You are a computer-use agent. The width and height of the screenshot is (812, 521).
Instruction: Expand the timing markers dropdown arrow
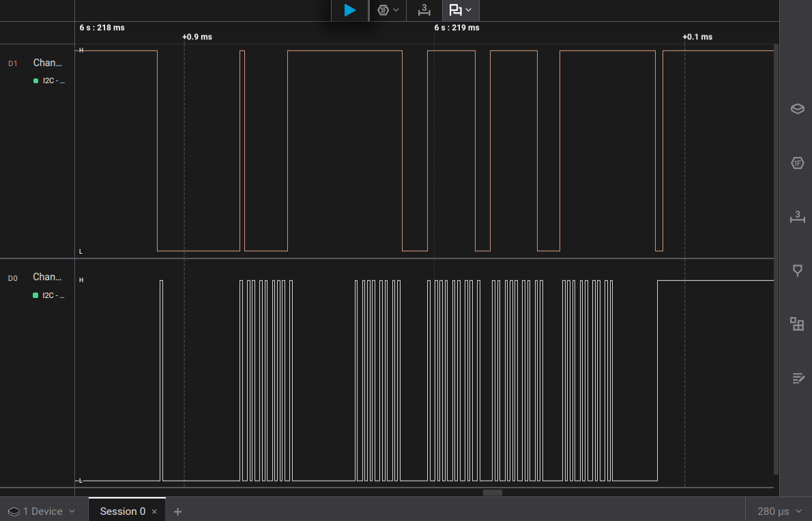(469, 10)
